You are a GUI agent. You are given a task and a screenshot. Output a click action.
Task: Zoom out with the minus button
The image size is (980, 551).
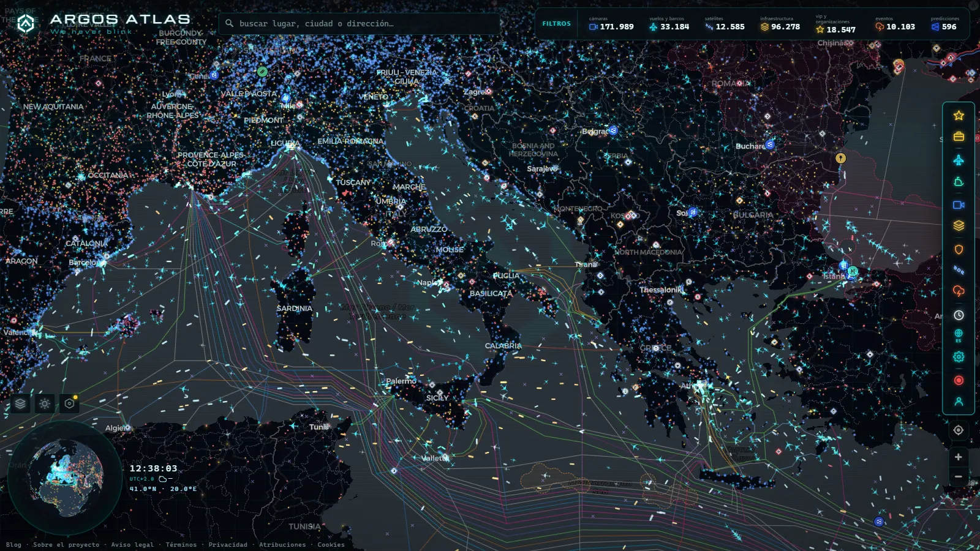tap(959, 476)
